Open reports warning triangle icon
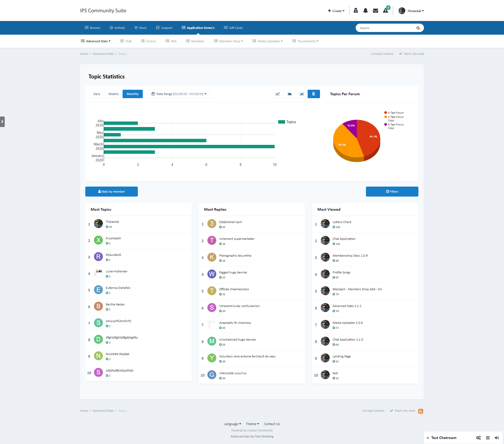 click(x=385, y=10)
